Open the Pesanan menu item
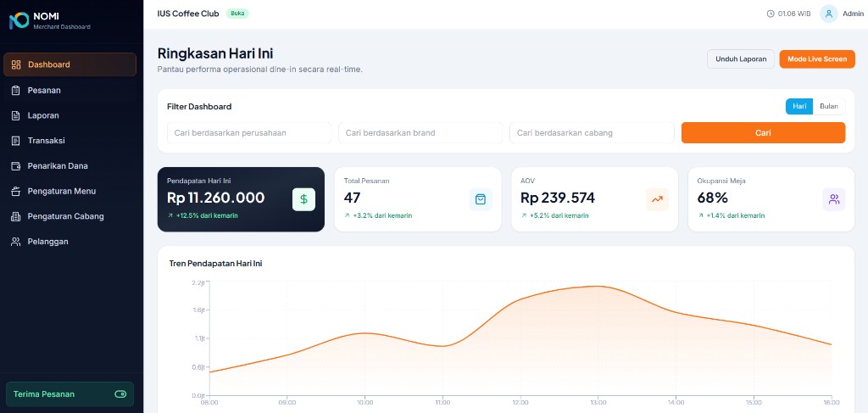Viewport: 868px width, 413px height. click(70, 90)
